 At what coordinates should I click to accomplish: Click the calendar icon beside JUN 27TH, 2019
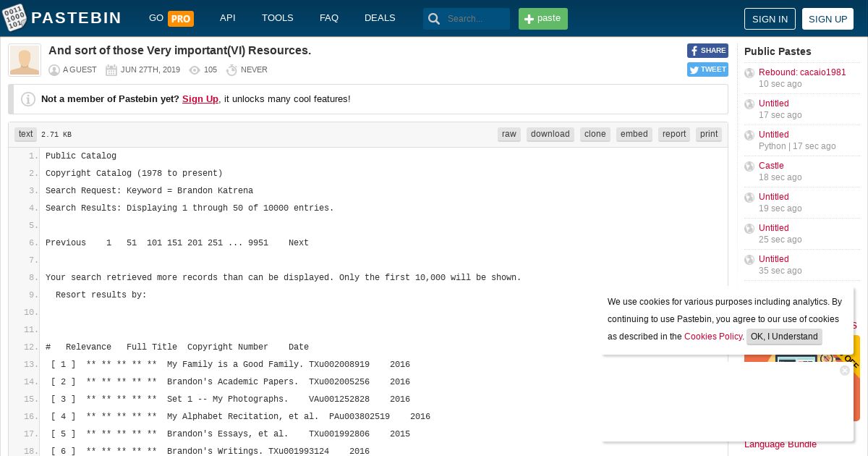tap(111, 70)
